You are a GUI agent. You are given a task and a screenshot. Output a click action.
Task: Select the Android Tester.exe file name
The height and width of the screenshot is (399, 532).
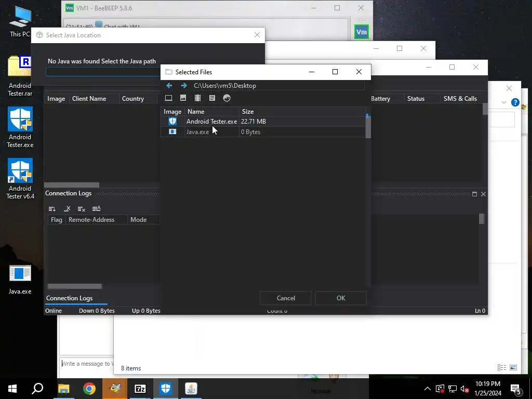[211, 122]
